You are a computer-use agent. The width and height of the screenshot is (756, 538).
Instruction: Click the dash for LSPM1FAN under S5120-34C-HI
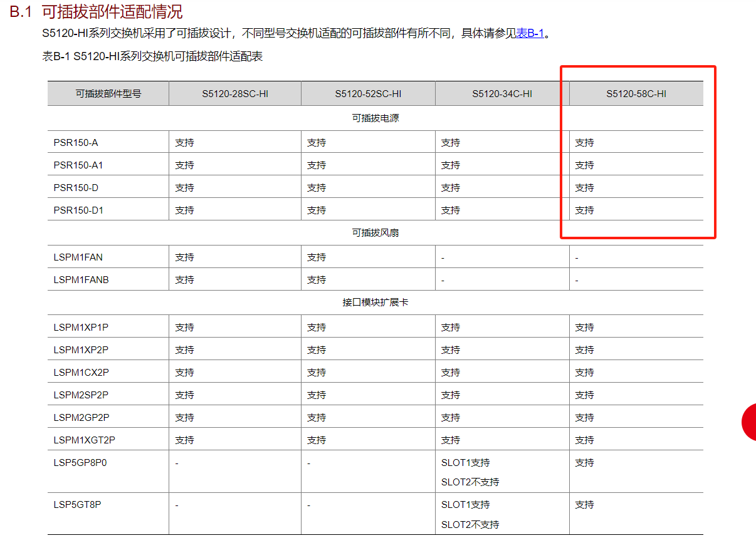[443, 257]
